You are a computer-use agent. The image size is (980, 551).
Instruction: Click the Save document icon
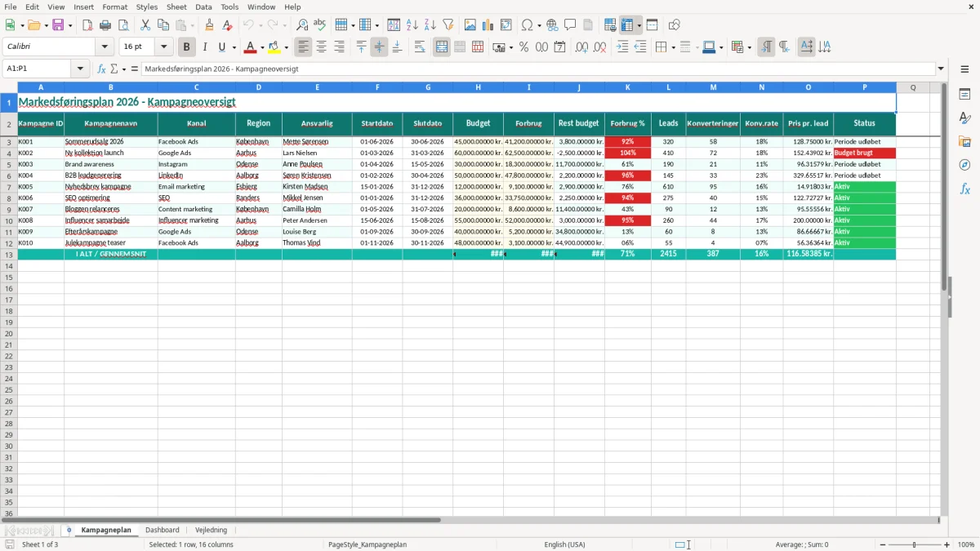[x=58, y=25]
